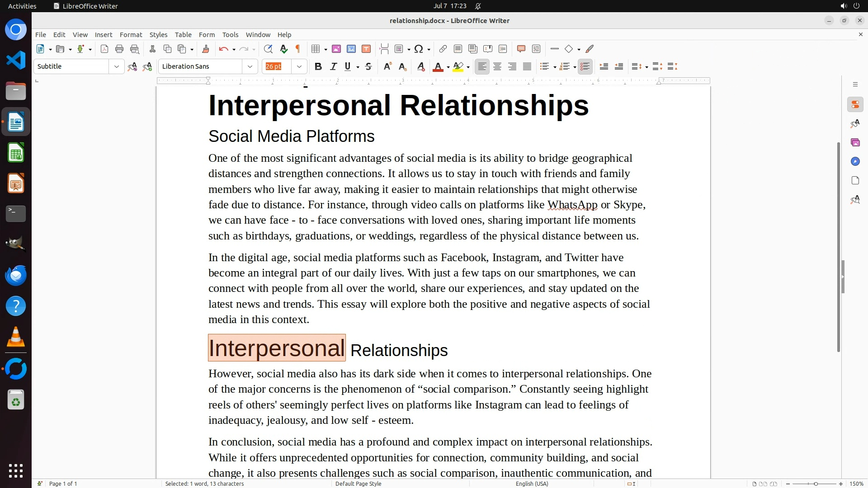Toggle Italic formatting
This screenshot has width=868, height=488.
click(333, 66)
